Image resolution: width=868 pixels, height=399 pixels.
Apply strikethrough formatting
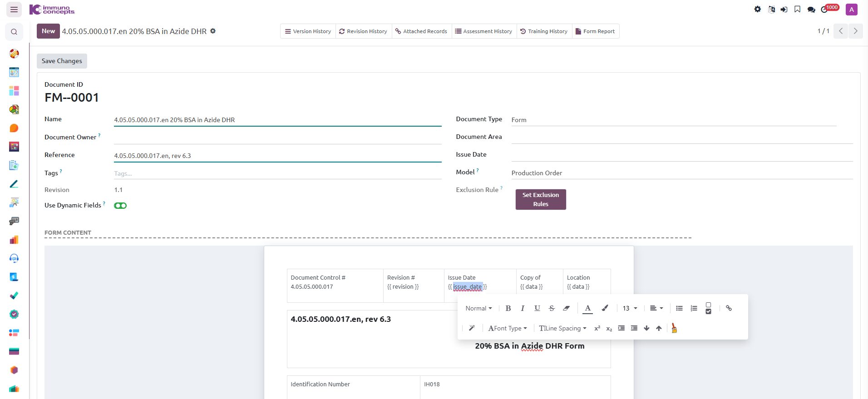pyautogui.click(x=552, y=308)
